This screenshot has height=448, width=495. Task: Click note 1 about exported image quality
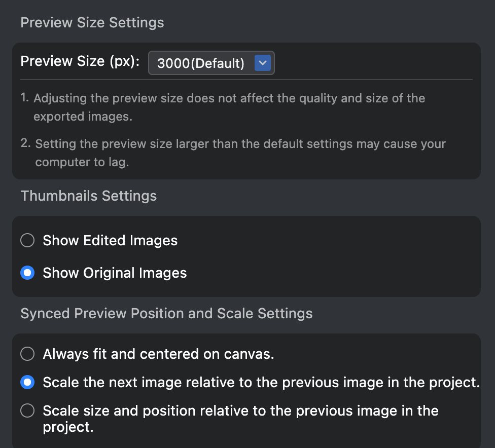(229, 98)
